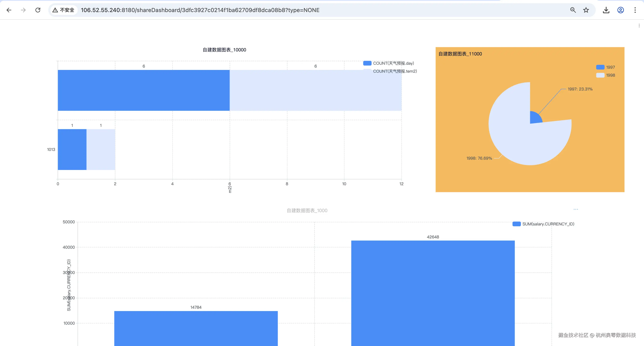Click the 42648 bar in salary chart

click(x=433, y=292)
